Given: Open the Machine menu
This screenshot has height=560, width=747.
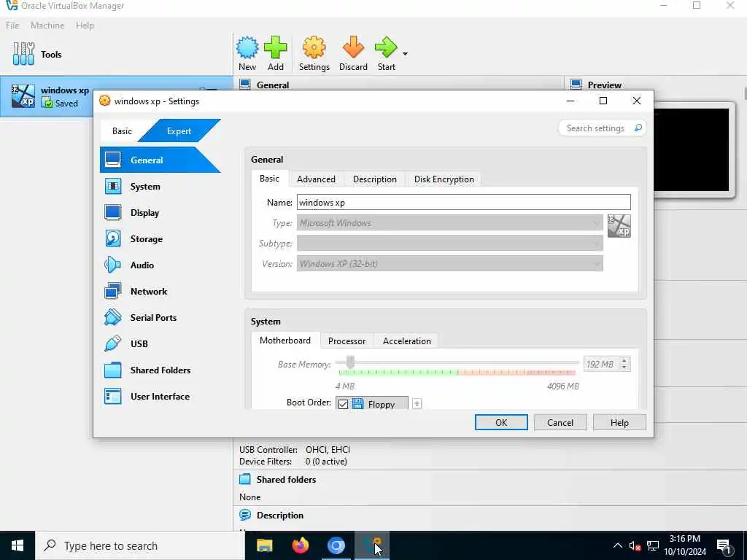Looking at the screenshot, I should click(47, 26).
